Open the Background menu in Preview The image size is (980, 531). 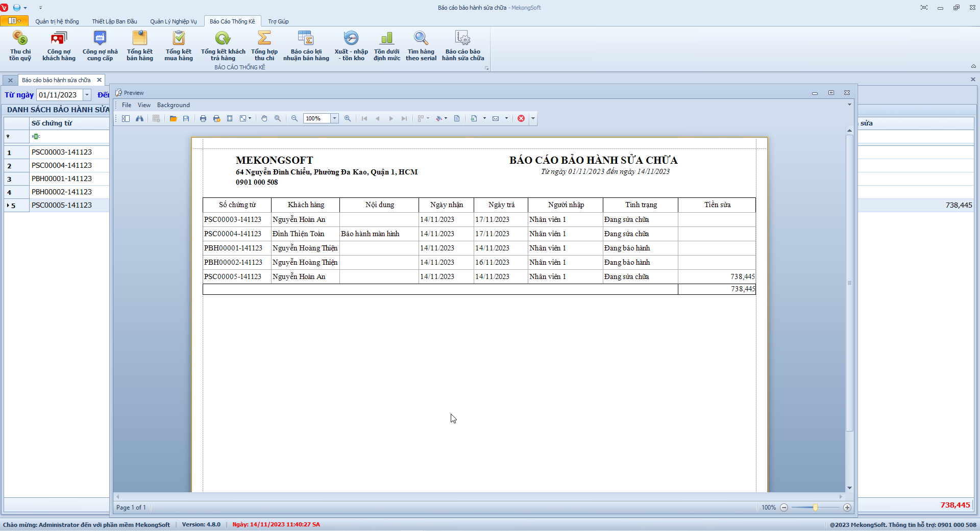click(x=173, y=105)
